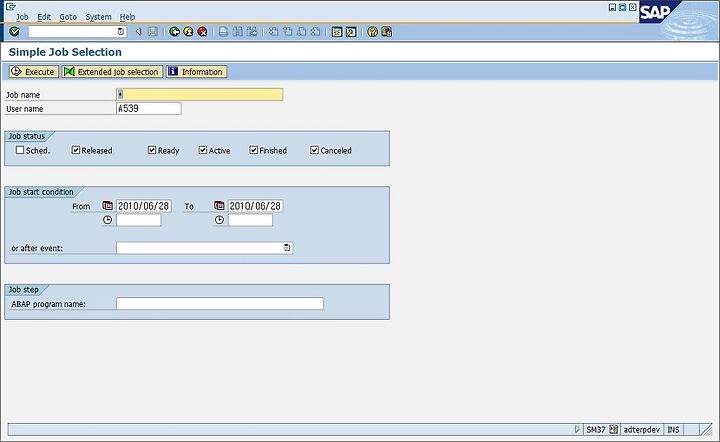
Task: Open the System menu
Action: 98,17
